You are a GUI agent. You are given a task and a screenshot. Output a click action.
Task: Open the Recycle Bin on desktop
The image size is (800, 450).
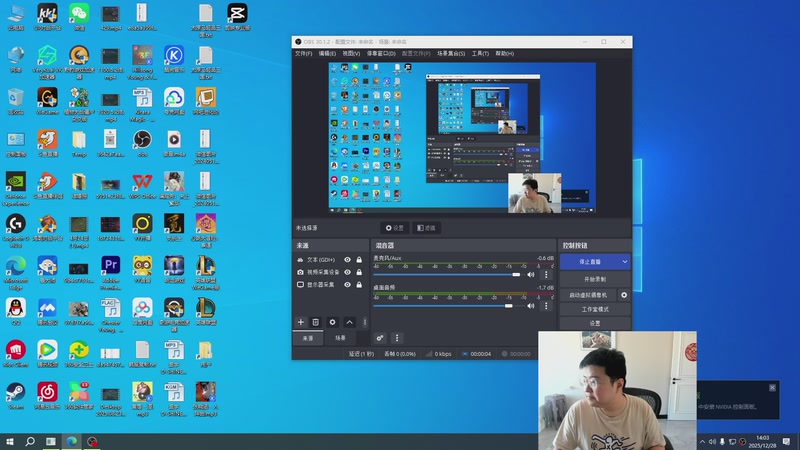(16, 101)
